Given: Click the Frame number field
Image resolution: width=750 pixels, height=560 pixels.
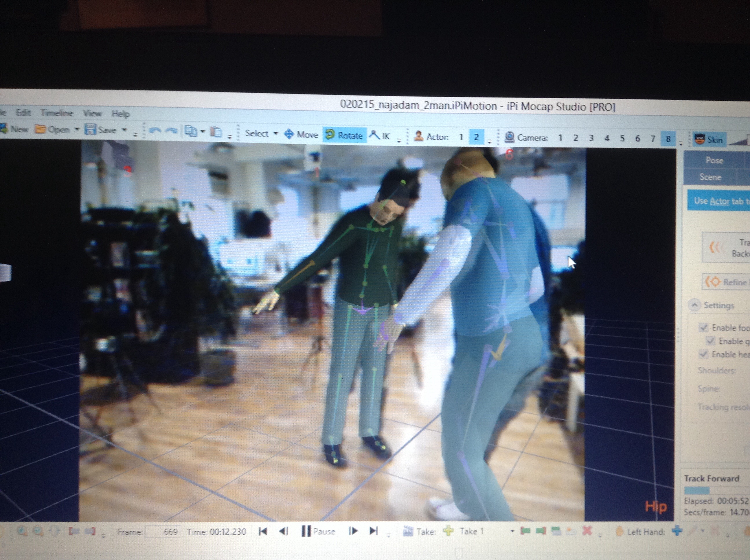Looking at the screenshot, I should [162, 532].
